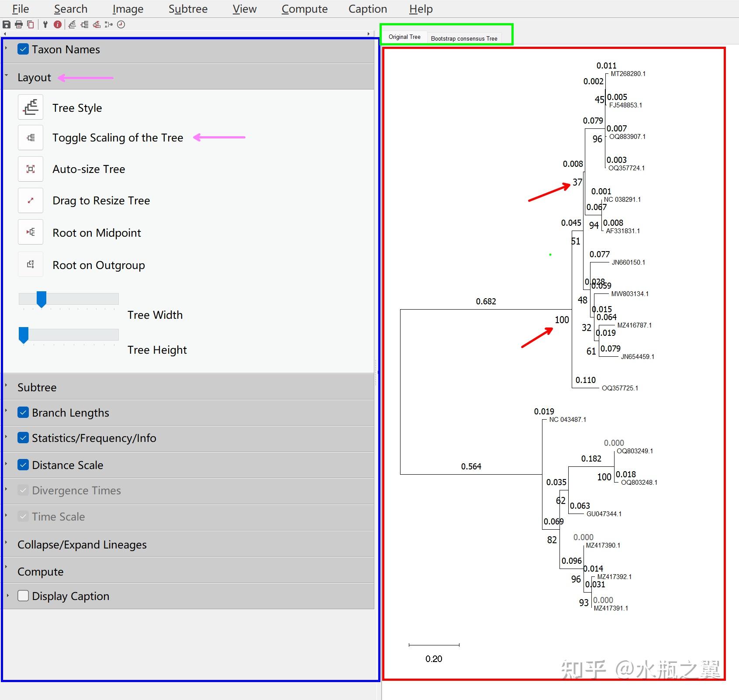Select taxon GU047344.1 in the tree
Image resolution: width=739 pixels, height=700 pixels.
tap(604, 514)
